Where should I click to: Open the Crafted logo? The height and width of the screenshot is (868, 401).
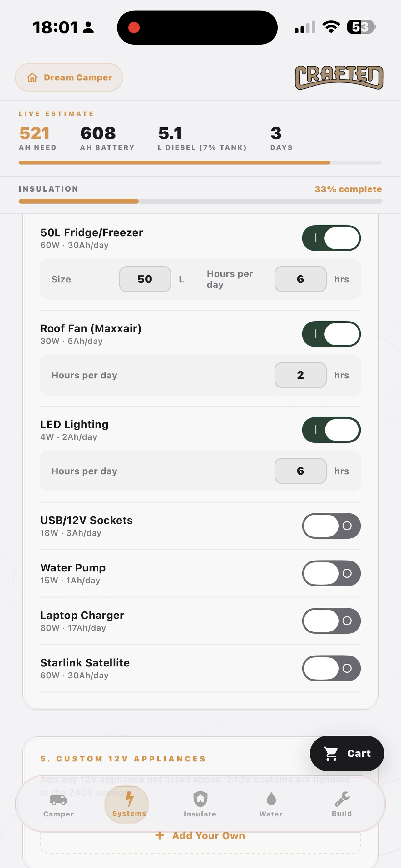pos(339,77)
